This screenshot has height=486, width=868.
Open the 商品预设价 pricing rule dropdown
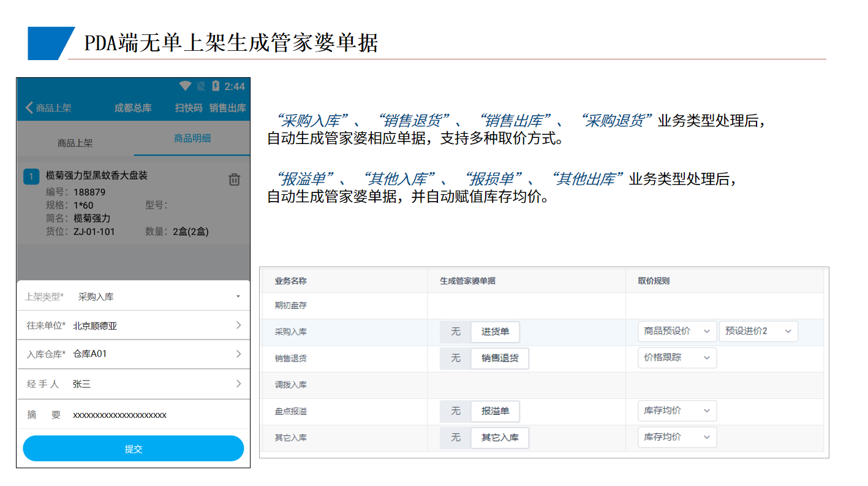pos(677,331)
